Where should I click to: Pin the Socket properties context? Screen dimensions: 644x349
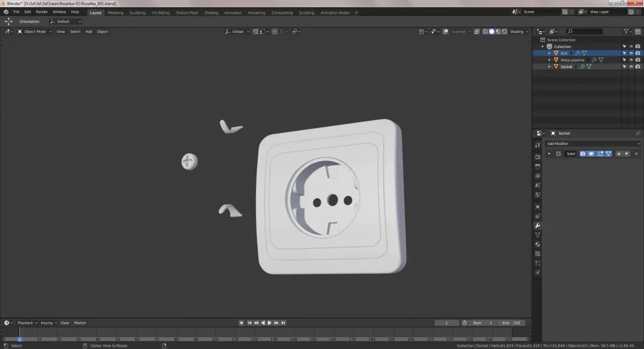pyautogui.click(x=638, y=133)
